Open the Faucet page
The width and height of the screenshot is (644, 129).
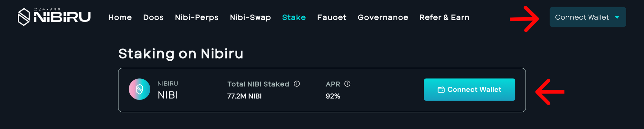coord(332,17)
